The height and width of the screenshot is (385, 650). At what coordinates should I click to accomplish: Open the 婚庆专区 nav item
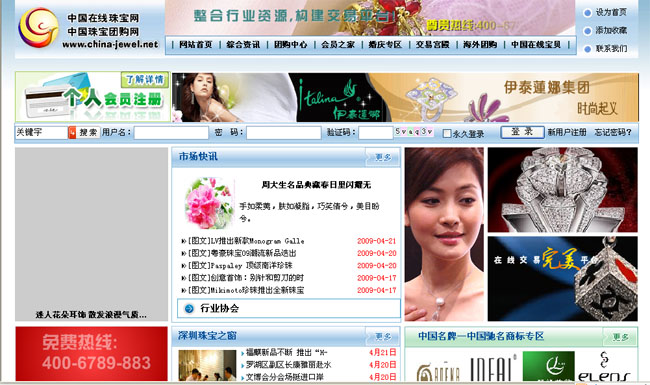pyautogui.click(x=385, y=45)
